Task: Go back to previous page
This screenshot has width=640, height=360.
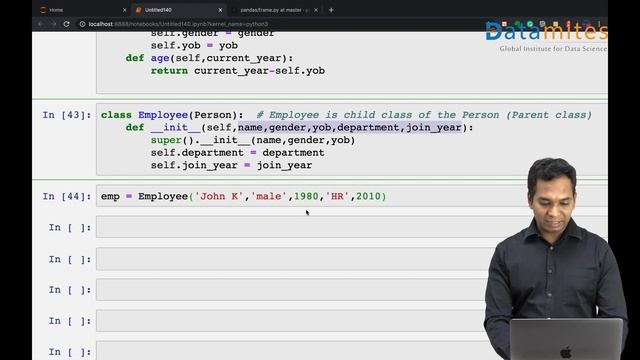Action: (40, 24)
